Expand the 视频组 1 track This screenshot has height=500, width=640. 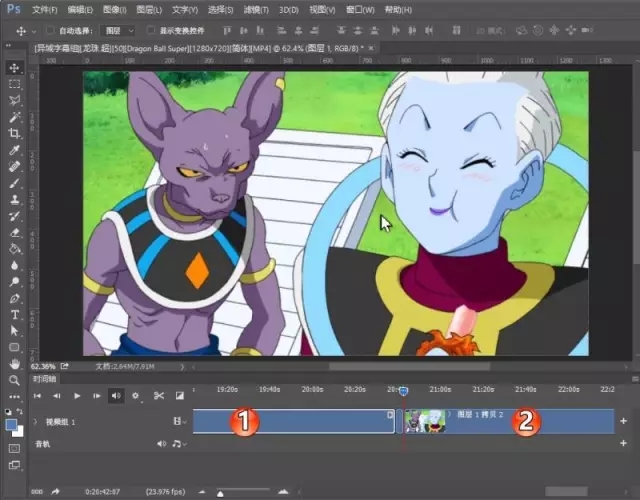coord(35,422)
